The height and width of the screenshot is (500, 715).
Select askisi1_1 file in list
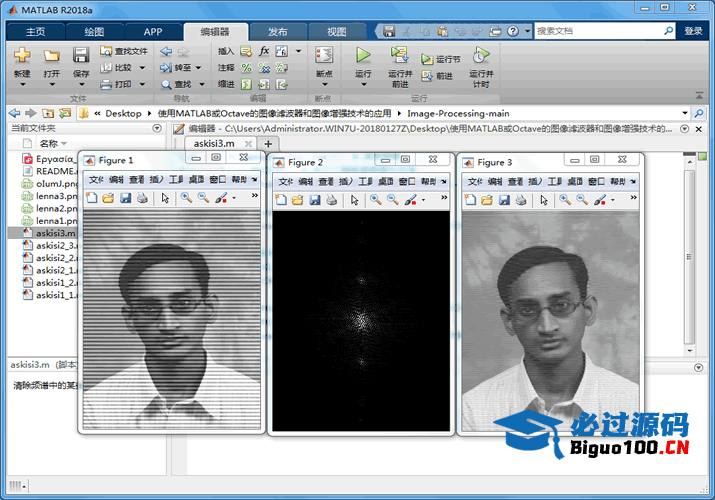pyautogui.click(x=49, y=295)
